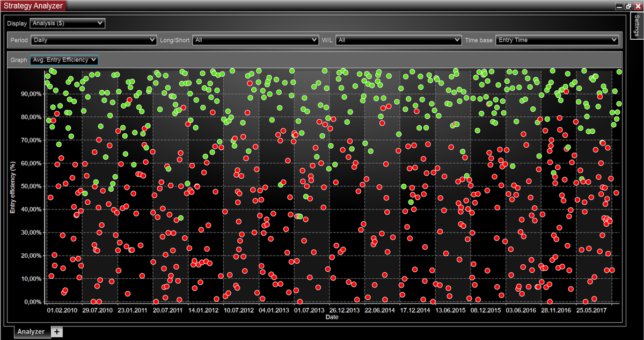The height and width of the screenshot is (340, 644).
Task: Click the 25.05.2017 date label
Action: tap(591, 310)
